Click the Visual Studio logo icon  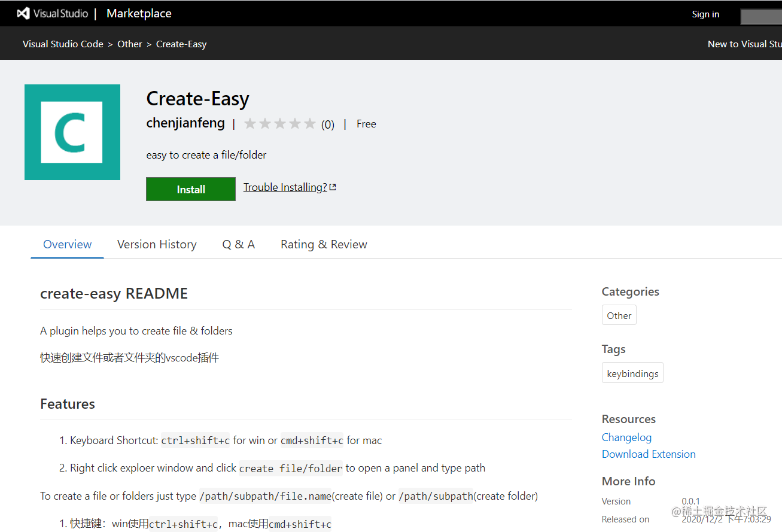pyautogui.click(x=23, y=13)
